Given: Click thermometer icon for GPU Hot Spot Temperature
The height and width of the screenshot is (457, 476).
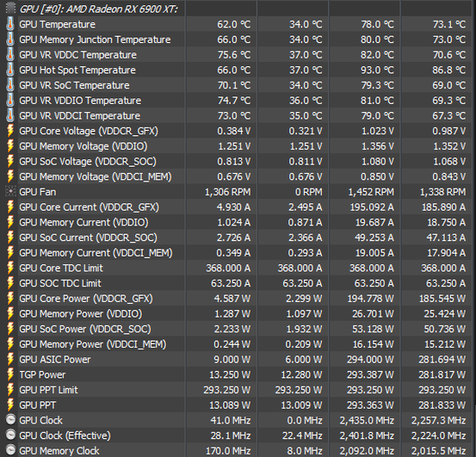Looking at the screenshot, I should click(10, 70).
